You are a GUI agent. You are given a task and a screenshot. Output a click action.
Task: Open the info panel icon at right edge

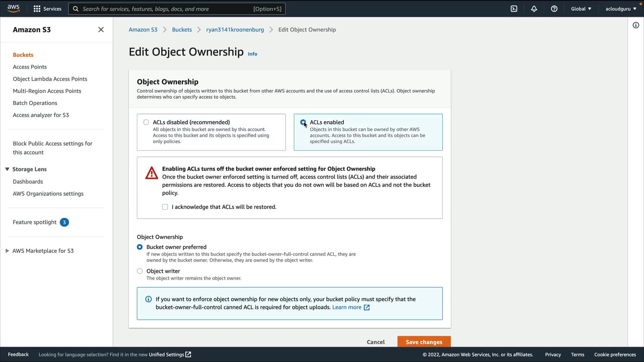(x=636, y=25)
